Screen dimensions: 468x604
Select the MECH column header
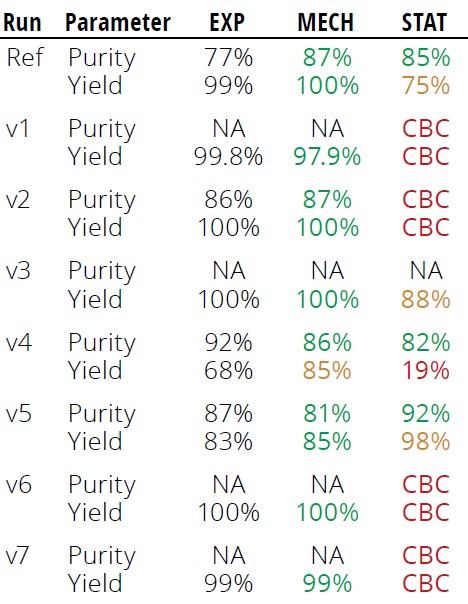coord(326,22)
